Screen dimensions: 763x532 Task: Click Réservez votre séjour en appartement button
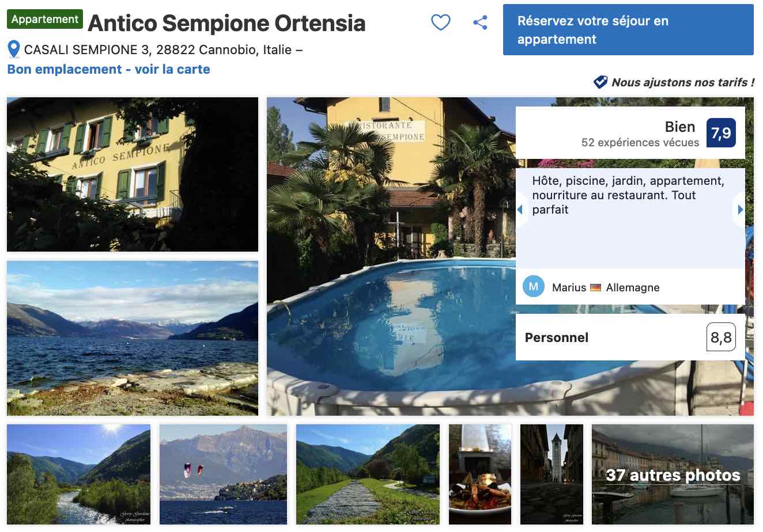pyautogui.click(x=628, y=30)
